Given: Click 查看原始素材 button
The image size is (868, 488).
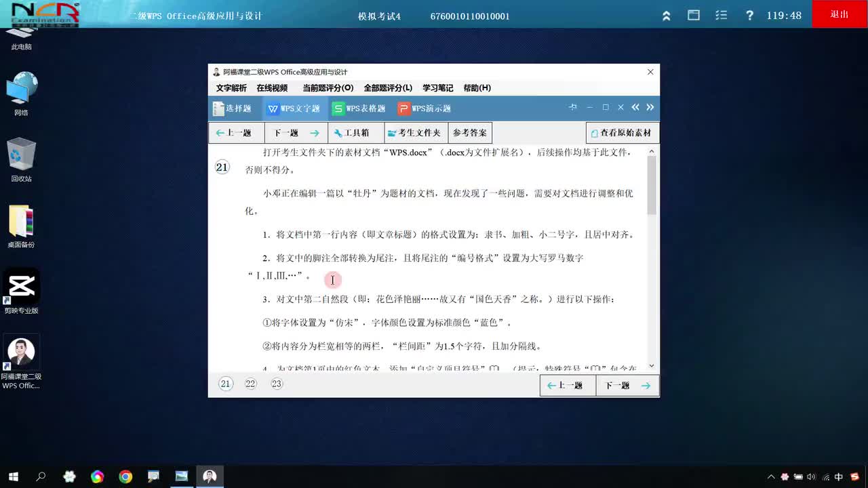Looking at the screenshot, I should tap(622, 133).
